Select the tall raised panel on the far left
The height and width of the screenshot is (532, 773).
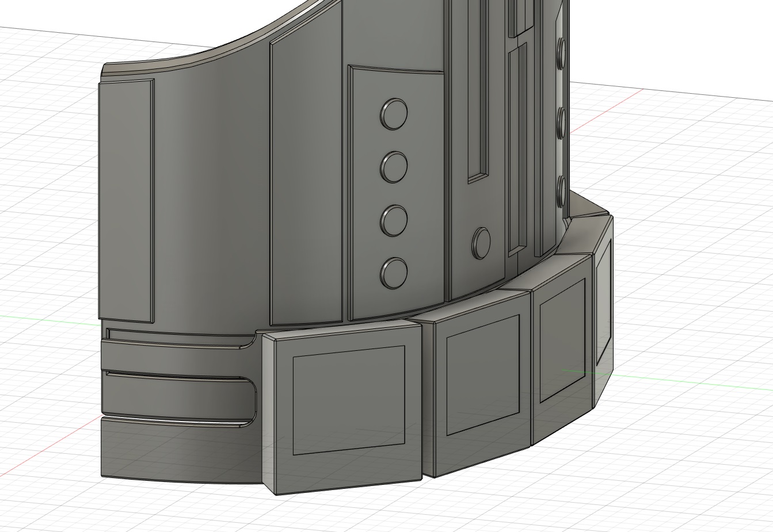coord(126,201)
